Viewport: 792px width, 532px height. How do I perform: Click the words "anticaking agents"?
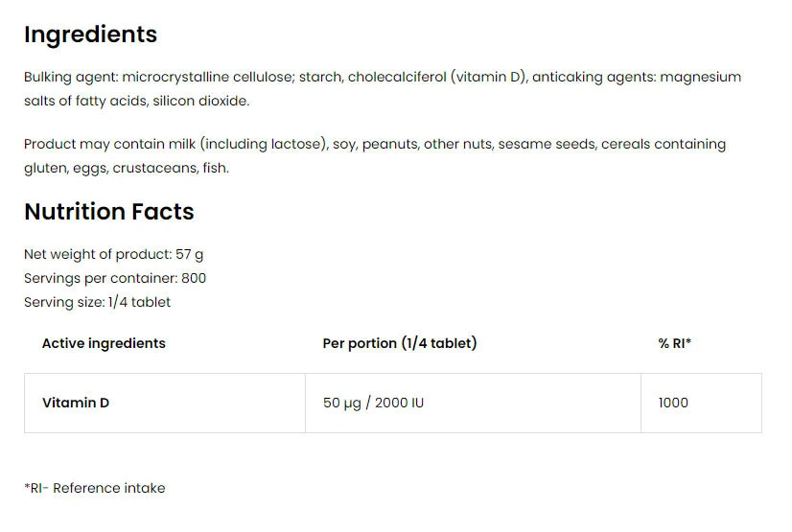593,77
